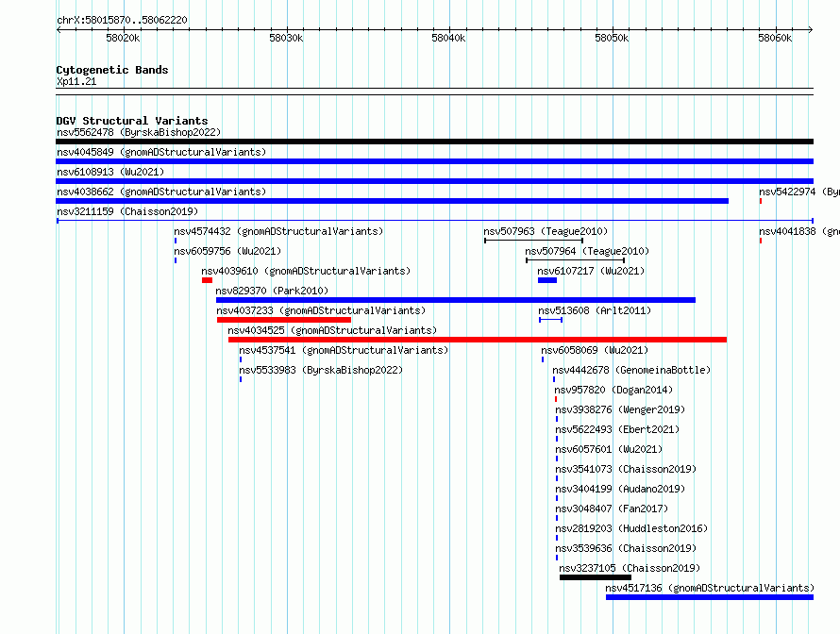
Task: Click nsv3541073 (Chaisson2019) label
Action: click(x=626, y=469)
